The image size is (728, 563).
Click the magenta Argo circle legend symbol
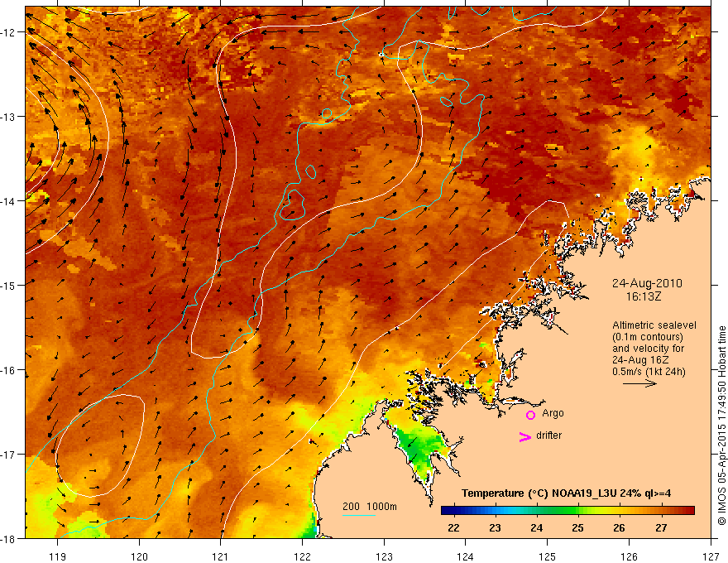click(530, 415)
